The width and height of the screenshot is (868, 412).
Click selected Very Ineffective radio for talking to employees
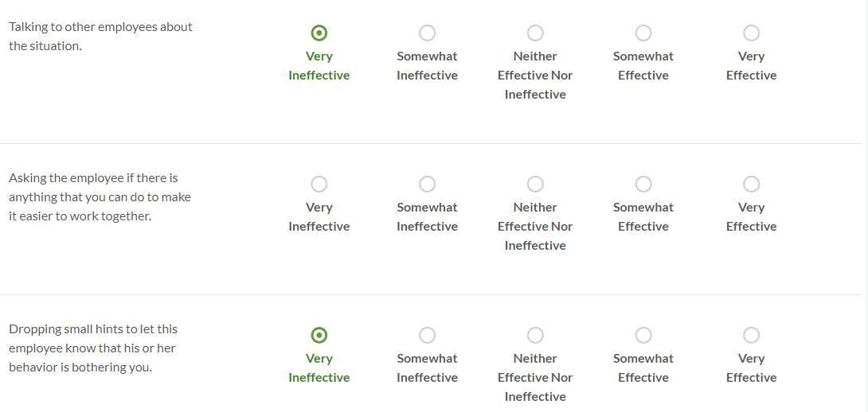(x=319, y=33)
